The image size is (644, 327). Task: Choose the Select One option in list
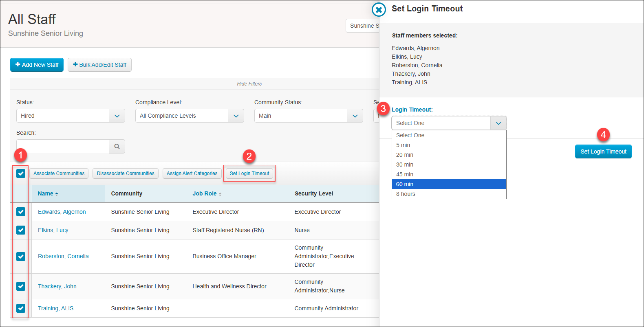449,135
